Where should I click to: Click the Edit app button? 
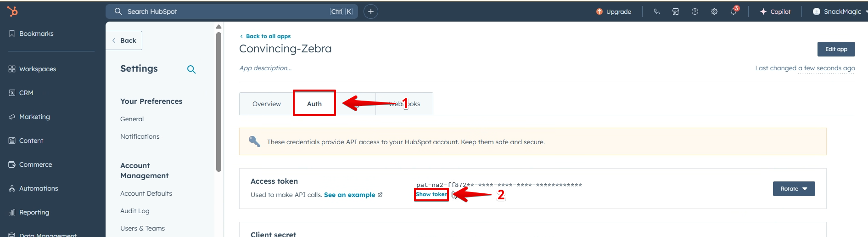coord(836,49)
